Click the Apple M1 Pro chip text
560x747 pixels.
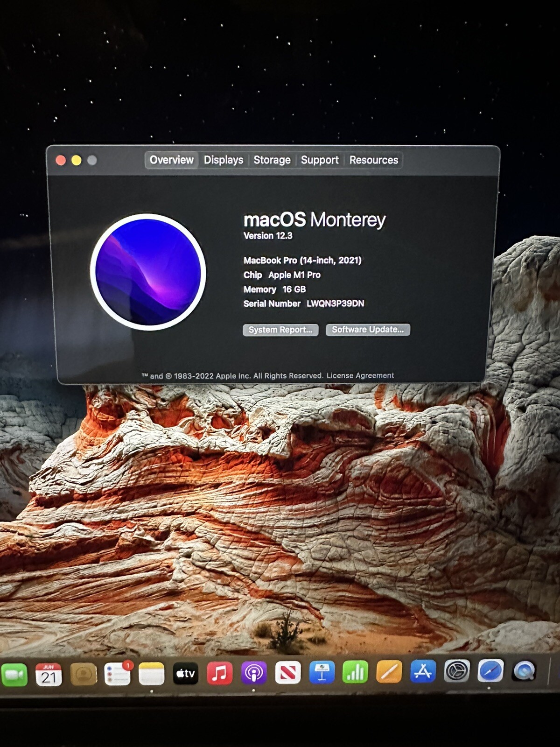point(294,275)
